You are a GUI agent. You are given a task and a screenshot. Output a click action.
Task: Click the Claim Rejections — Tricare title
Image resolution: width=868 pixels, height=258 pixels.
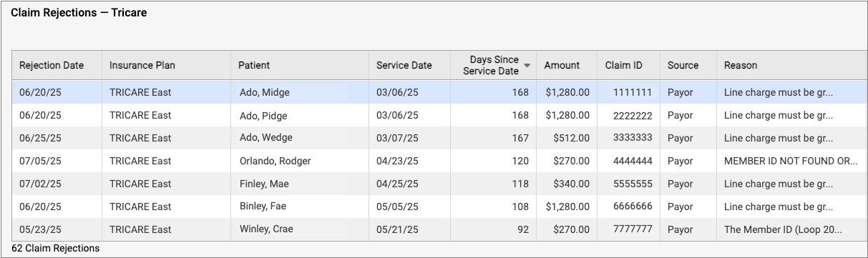coord(79,12)
